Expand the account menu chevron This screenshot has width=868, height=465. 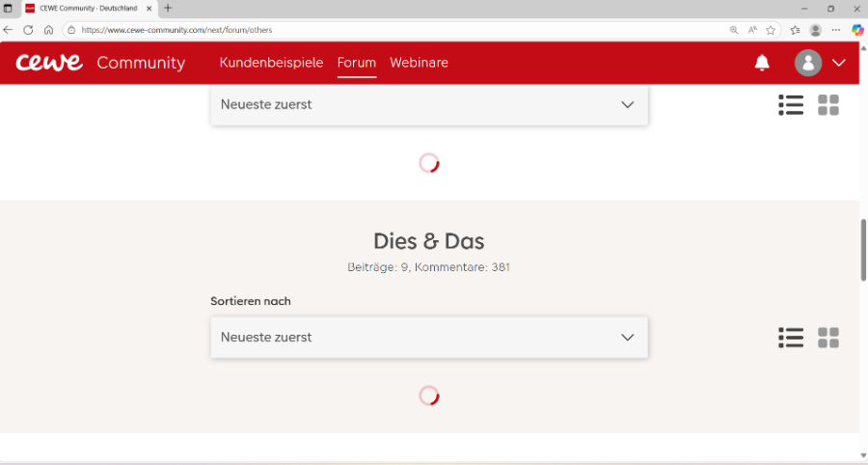point(838,63)
